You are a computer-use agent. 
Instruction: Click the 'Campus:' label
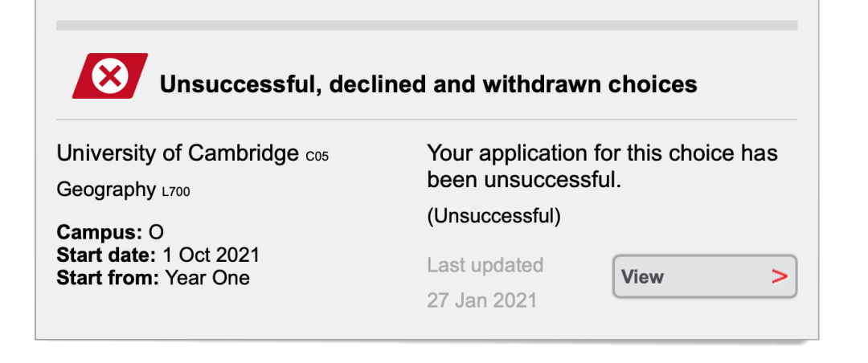(100, 233)
